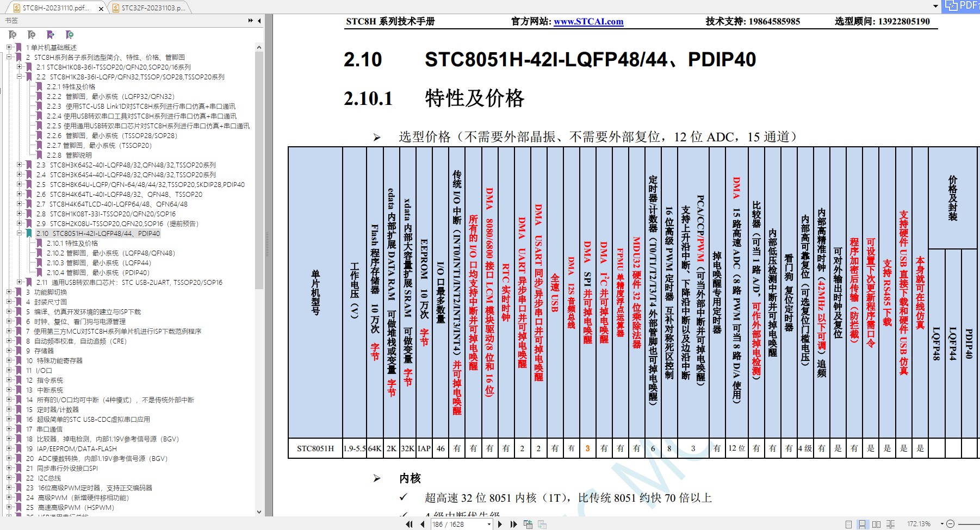Screen dimensions: 980x530
Task: Click the add bookmark icon in bookmarks toolbar
Action: [32, 35]
